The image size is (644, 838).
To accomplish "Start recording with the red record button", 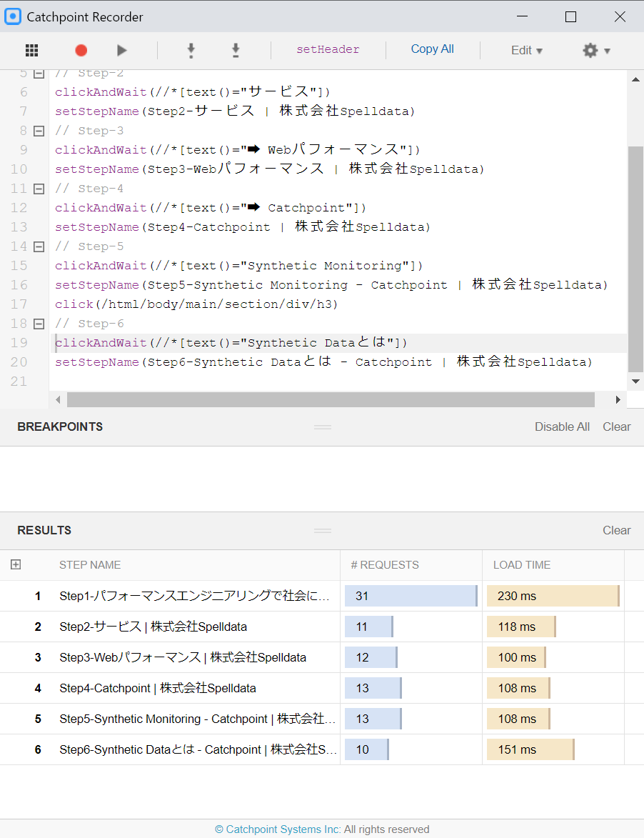I will coord(81,50).
